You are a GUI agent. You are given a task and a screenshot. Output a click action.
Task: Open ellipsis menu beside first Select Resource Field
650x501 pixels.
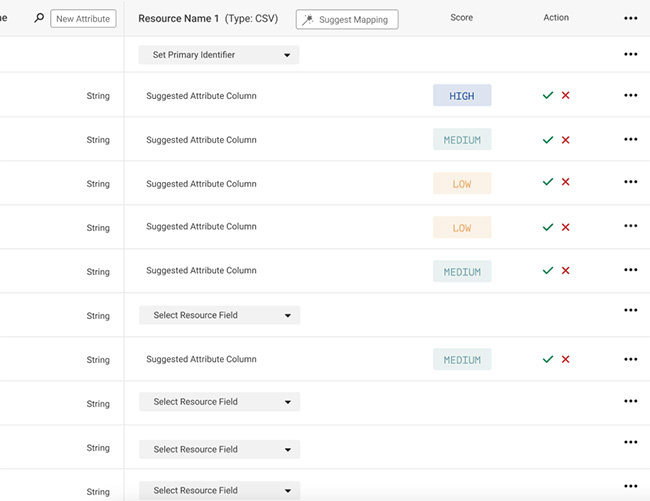point(631,310)
